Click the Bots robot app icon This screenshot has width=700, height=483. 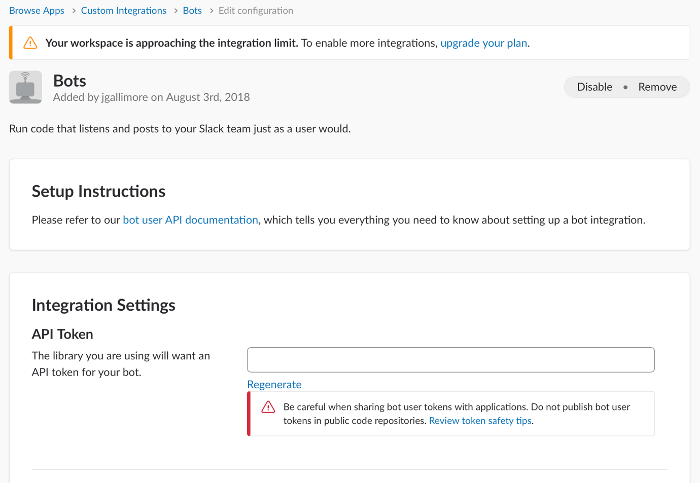click(25, 87)
